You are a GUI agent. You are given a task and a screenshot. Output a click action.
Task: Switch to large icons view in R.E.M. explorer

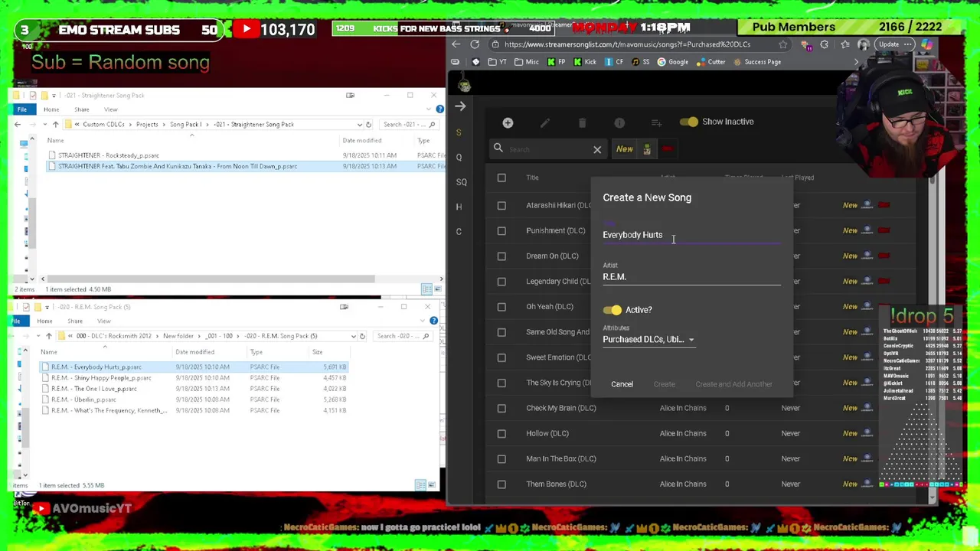point(431,485)
